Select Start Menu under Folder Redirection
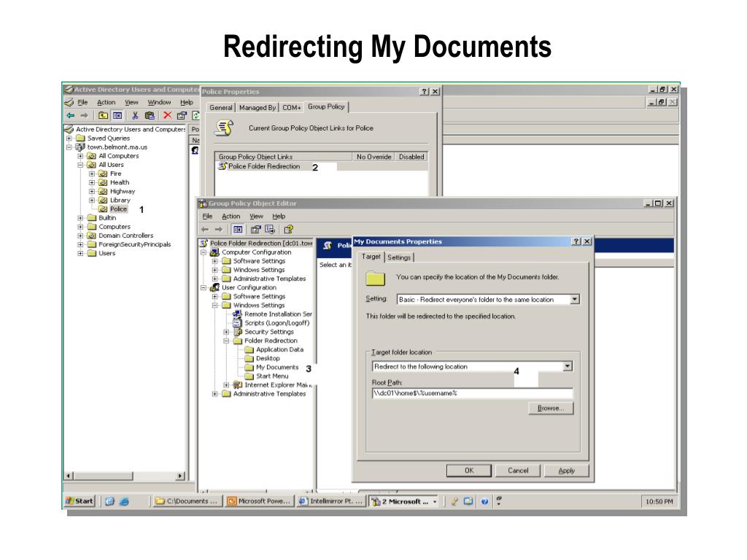Viewport: 747px width, 560px height. (272, 376)
